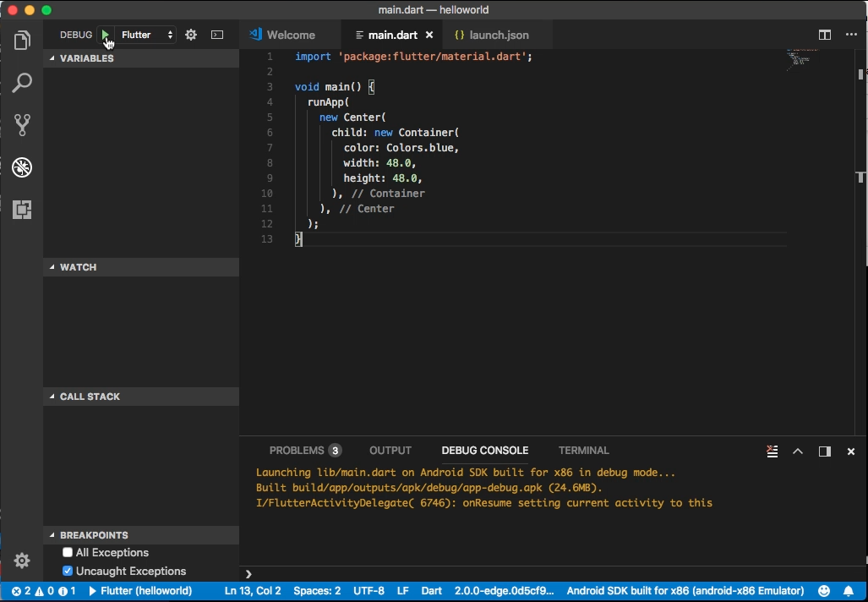
Task: Open the Search view in activity bar
Action: (22, 83)
